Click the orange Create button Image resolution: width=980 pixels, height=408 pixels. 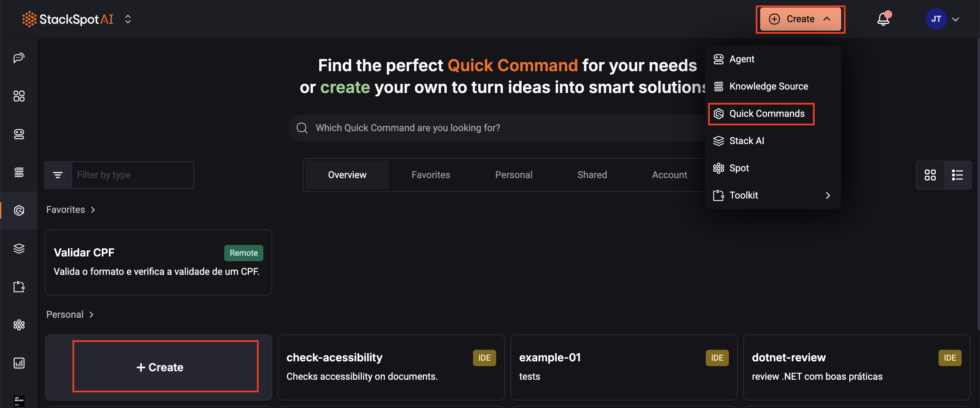point(800,19)
